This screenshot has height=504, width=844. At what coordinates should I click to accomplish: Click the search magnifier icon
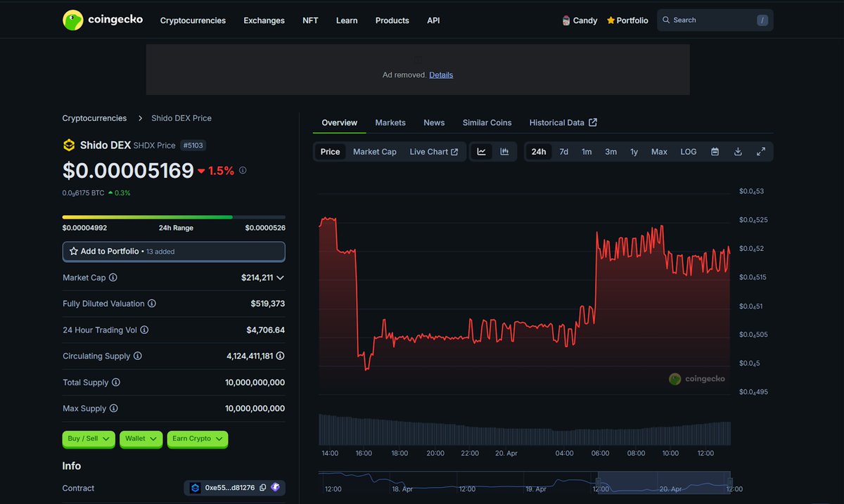[x=666, y=20]
